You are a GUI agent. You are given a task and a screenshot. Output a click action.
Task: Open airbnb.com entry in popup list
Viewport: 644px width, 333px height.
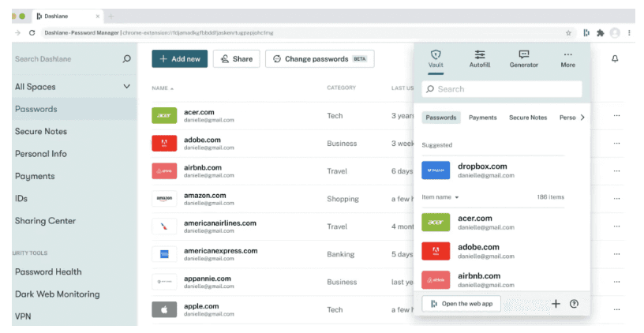492,279
